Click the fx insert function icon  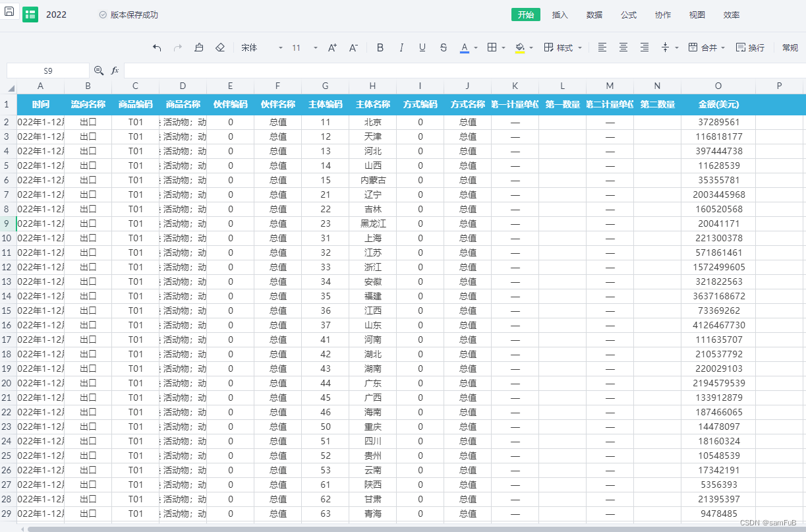click(x=115, y=71)
